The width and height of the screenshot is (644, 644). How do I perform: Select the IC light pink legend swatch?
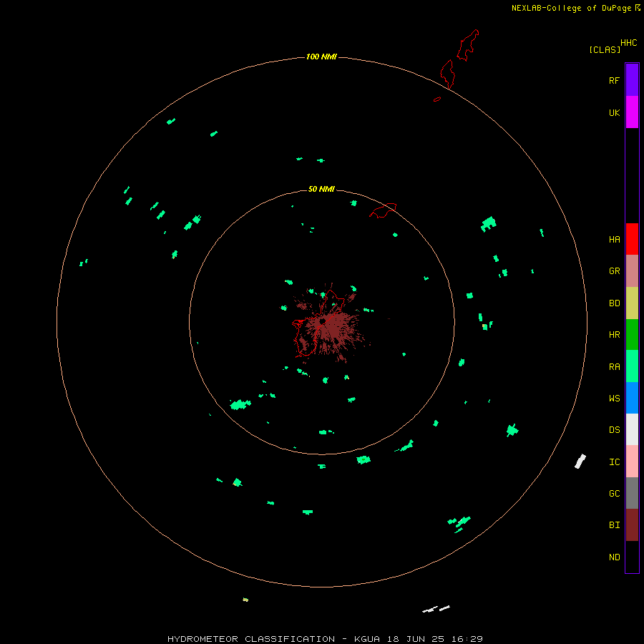632,462
